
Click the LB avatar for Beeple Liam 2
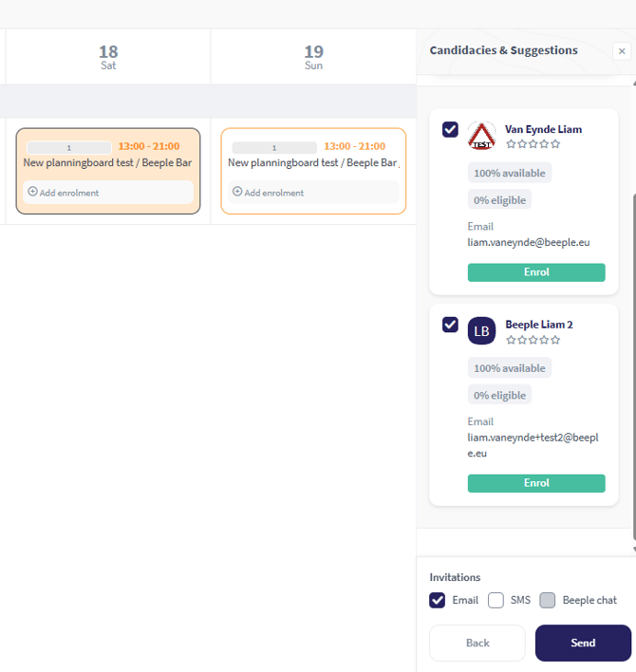click(x=481, y=330)
